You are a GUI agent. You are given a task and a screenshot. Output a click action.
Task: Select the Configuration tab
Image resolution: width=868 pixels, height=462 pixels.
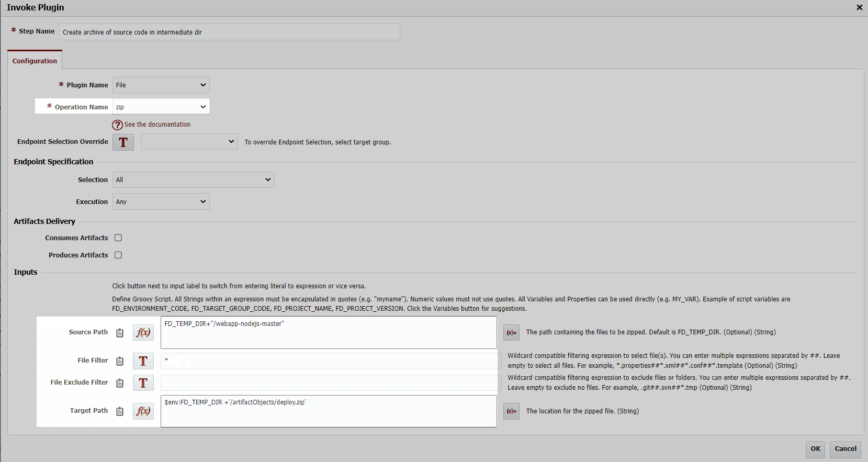35,61
